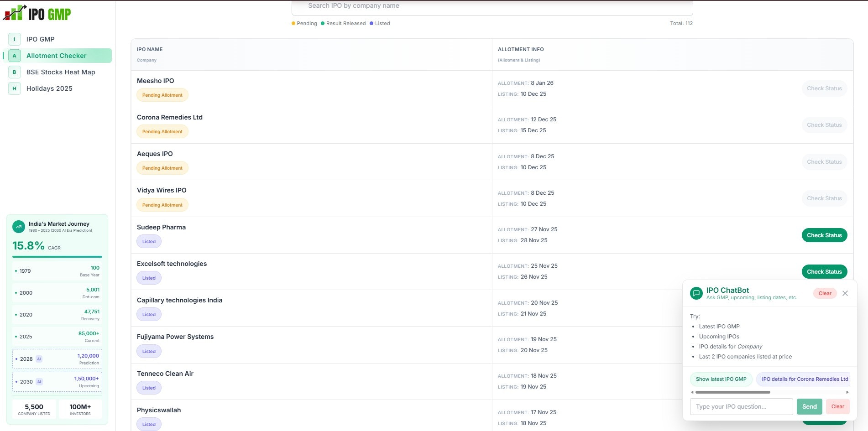The image size is (868, 431).
Task: Close the IPO ChatBot panel
Action: point(845,293)
